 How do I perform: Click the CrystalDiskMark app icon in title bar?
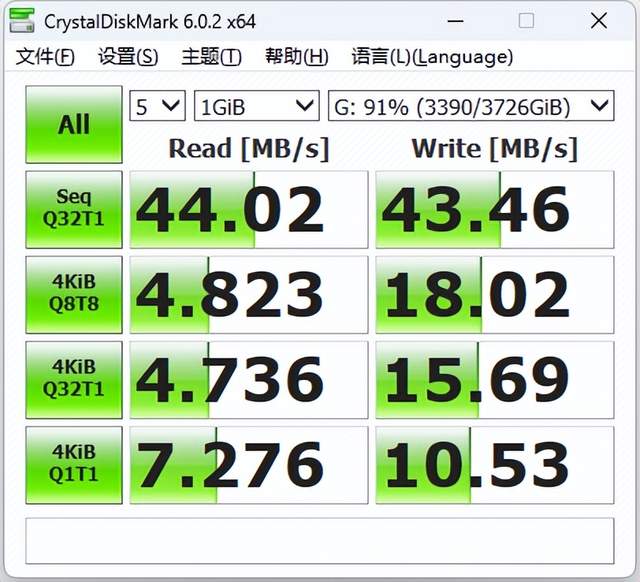click(22, 20)
